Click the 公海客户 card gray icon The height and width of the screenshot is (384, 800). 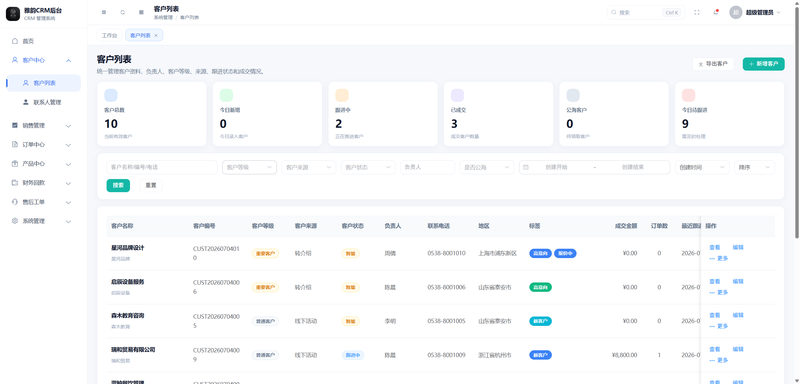573,95
